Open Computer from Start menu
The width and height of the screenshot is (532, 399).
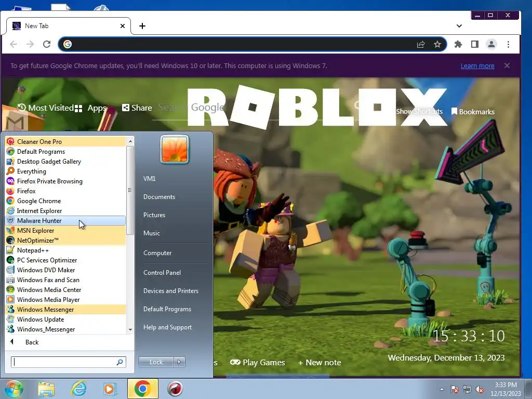pos(157,253)
